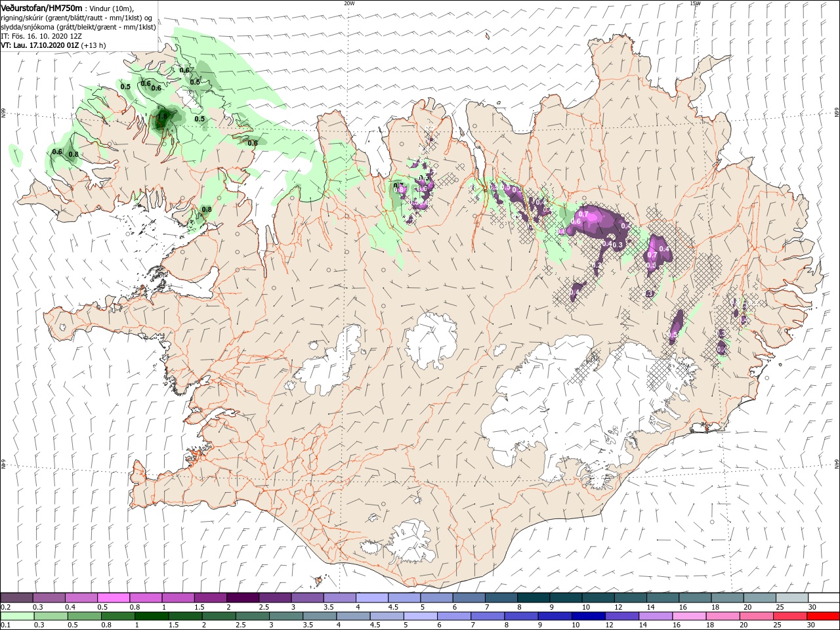The width and height of the screenshot is (840, 630).
Task: Pick the light lavender 4 swatch in the snow legend
Action: (371, 598)
